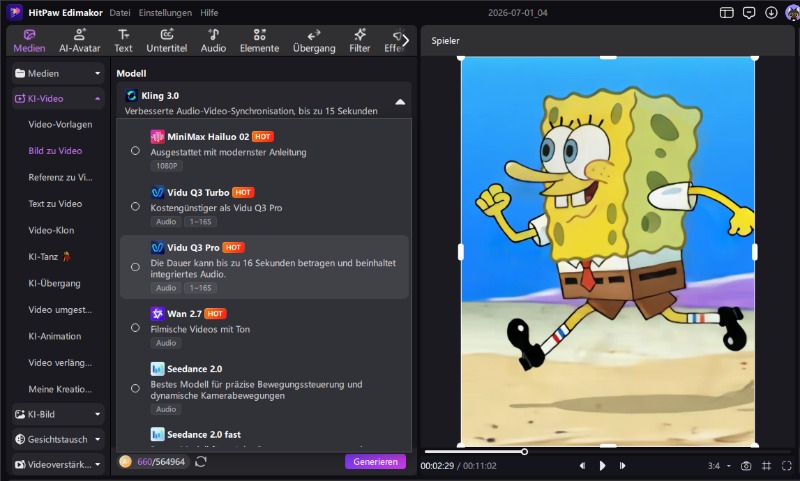This screenshot has width=800, height=481.
Task: Refresh the credits balance
Action: click(201, 462)
